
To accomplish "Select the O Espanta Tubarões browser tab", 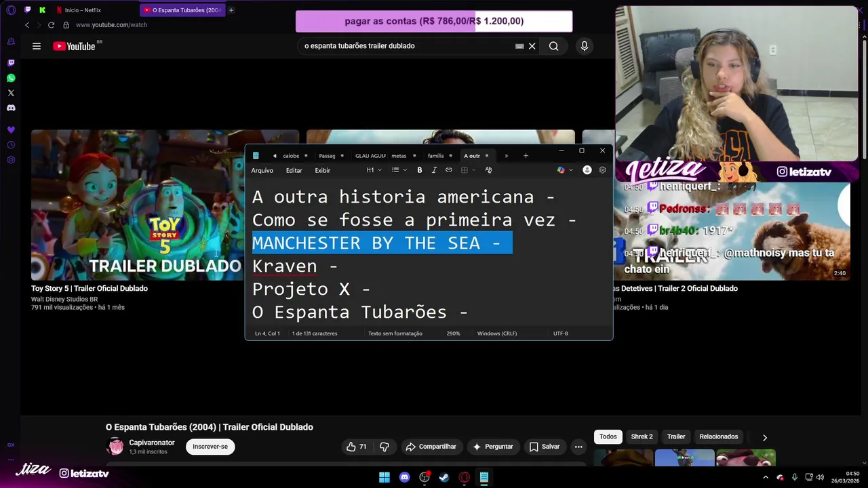I will (x=182, y=10).
